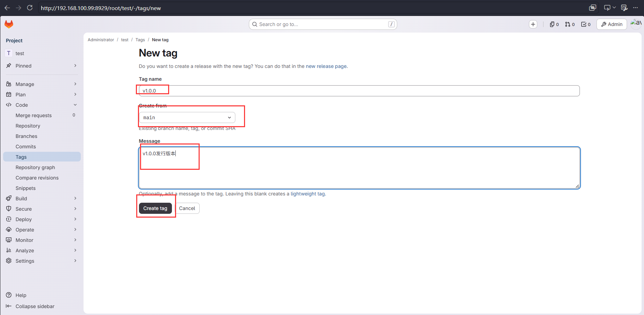Open the lightweight tag link
This screenshot has width=644, height=315.
tap(308, 194)
